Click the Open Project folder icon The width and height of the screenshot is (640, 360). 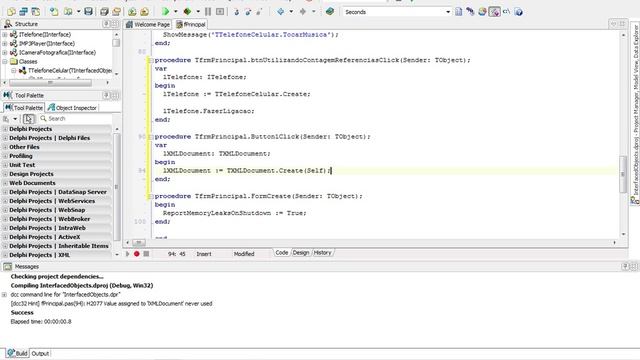pos(116,12)
